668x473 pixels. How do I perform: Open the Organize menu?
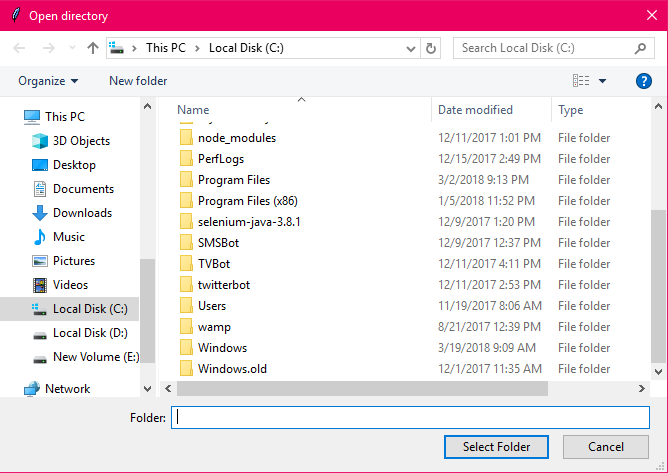coord(48,81)
